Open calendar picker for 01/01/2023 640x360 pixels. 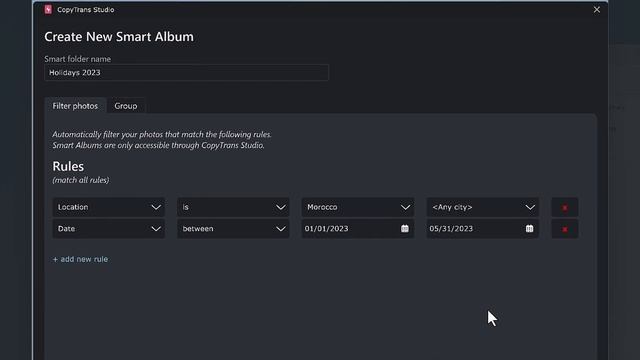[404, 229]
